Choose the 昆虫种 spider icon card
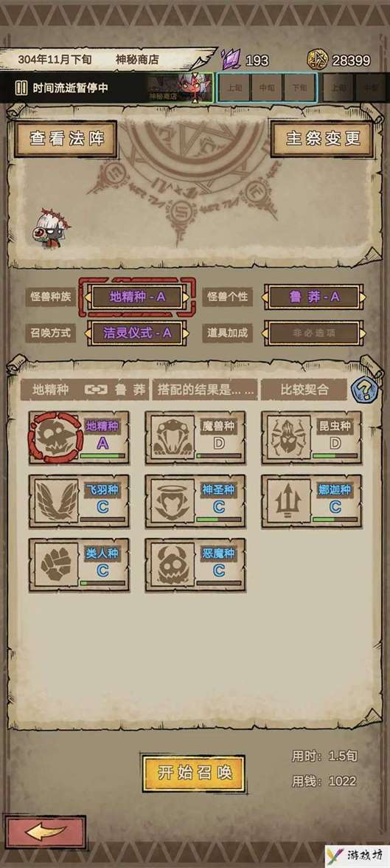Image resolution: width=390 pixels, height=868 pixels. [x=311, y=437]
